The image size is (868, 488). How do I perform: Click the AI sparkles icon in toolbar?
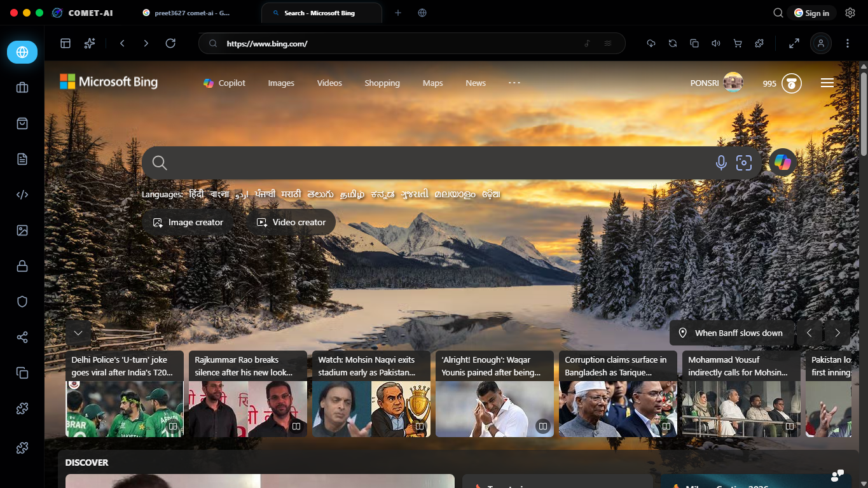tap(90, 43)
